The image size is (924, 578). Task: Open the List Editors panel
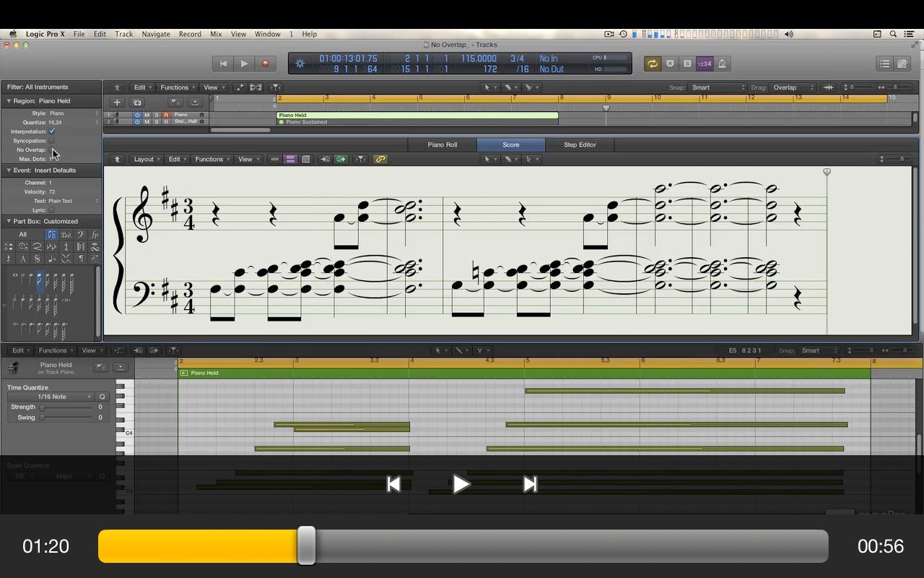884,64
